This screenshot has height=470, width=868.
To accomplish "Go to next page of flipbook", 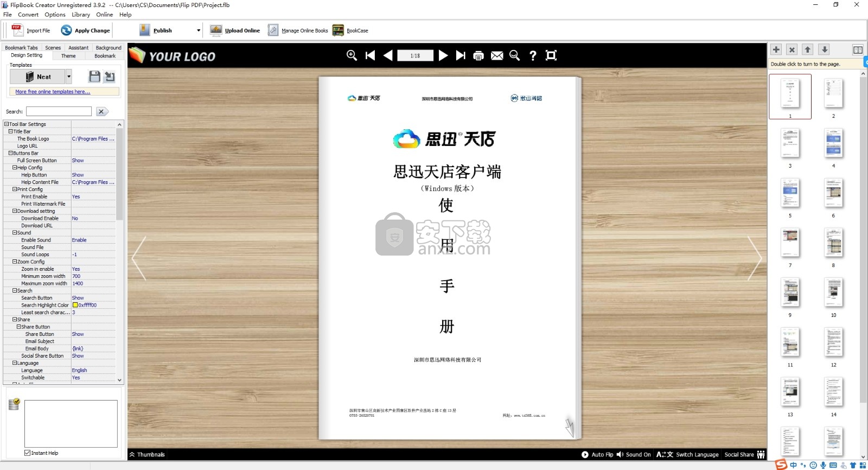I will pos(443,55).
